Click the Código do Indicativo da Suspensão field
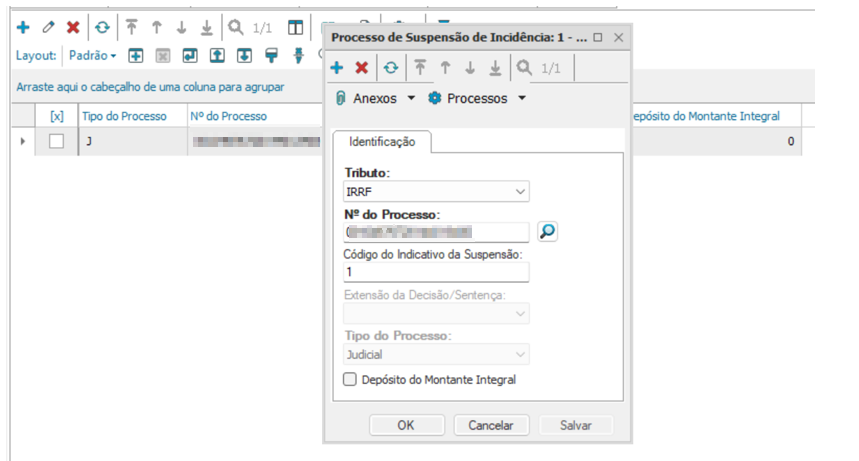Image resolution: width=859 pixels, height=461 pixels. 436,273
